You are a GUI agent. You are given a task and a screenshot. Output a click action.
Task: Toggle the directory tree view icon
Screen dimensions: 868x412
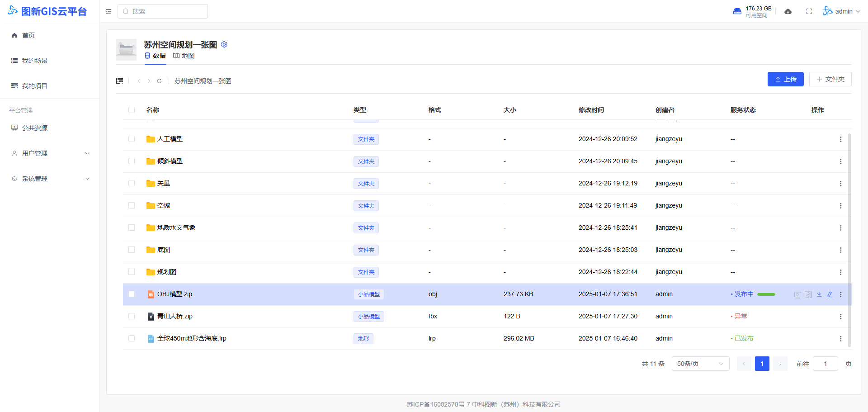pos(119,81)
